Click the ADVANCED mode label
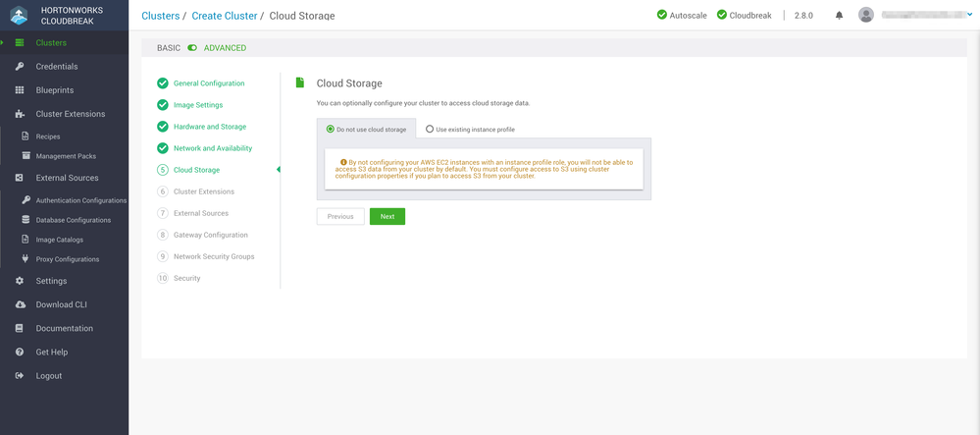The height and width of the screenshot is (435, 980). [225, 47]
